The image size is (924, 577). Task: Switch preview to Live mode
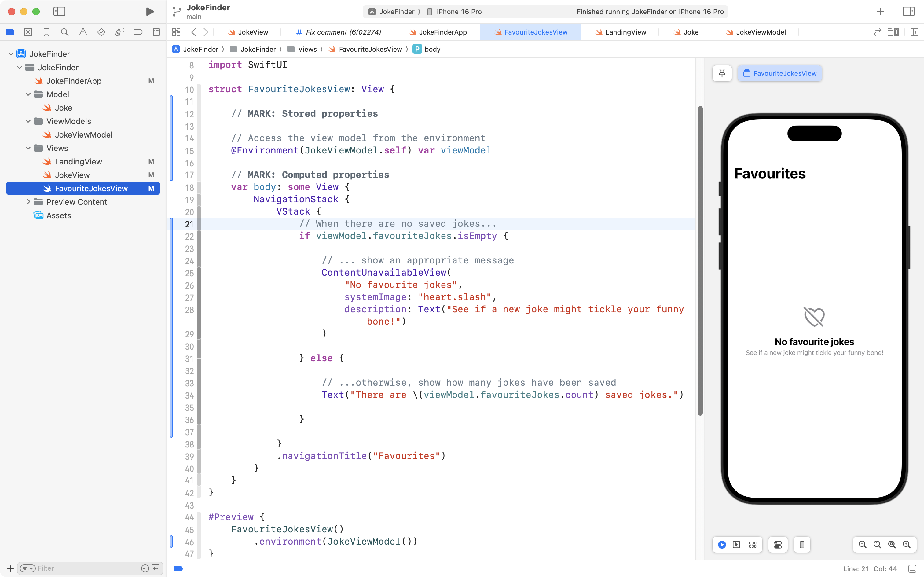[722, 545]
